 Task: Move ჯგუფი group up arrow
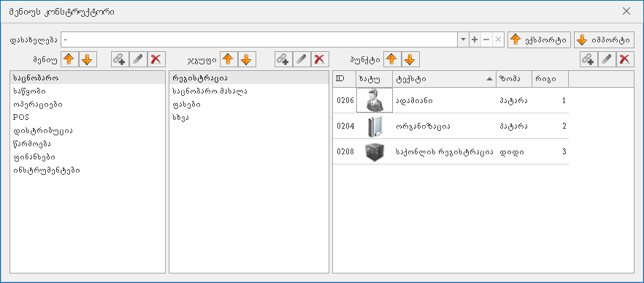point(229,60)
